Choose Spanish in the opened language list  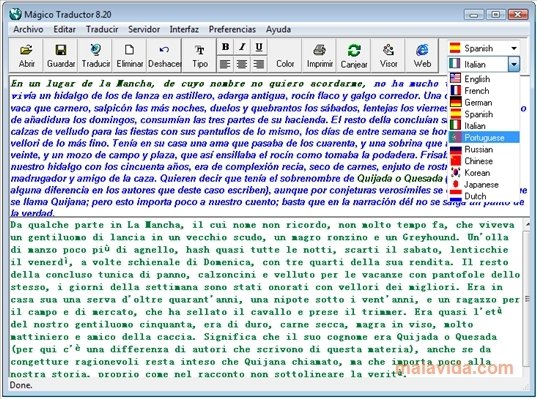click(484, 114)
